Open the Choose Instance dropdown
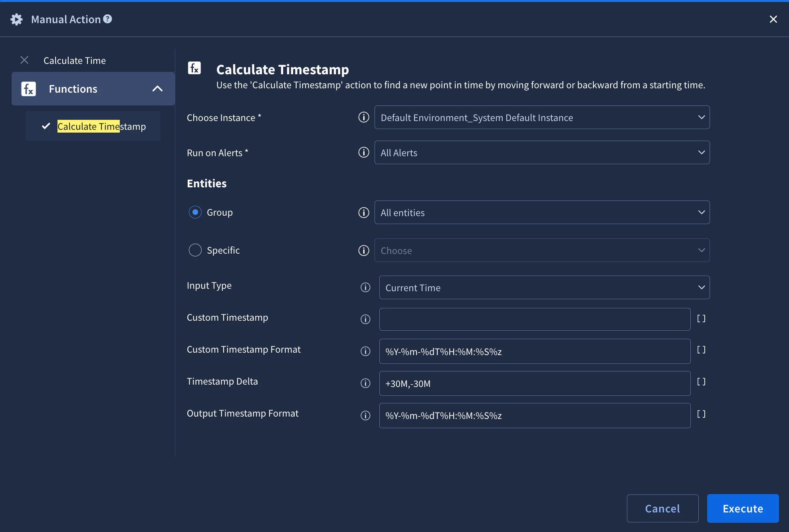Viewport: 789px width, 532px height. coord(541,117)
